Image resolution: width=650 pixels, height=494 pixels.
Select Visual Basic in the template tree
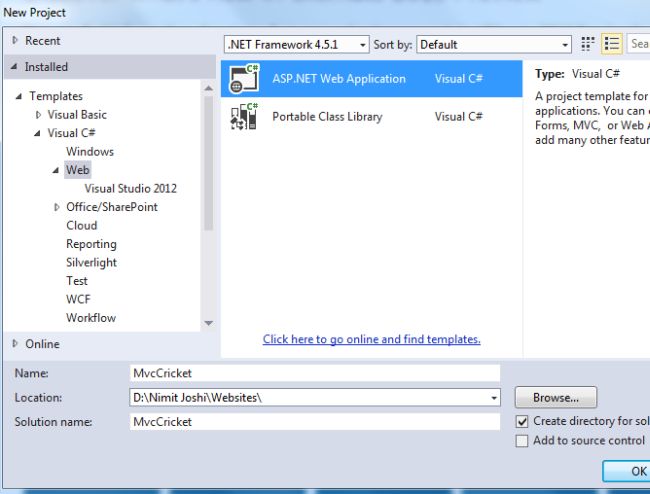[x=77, y=115]
